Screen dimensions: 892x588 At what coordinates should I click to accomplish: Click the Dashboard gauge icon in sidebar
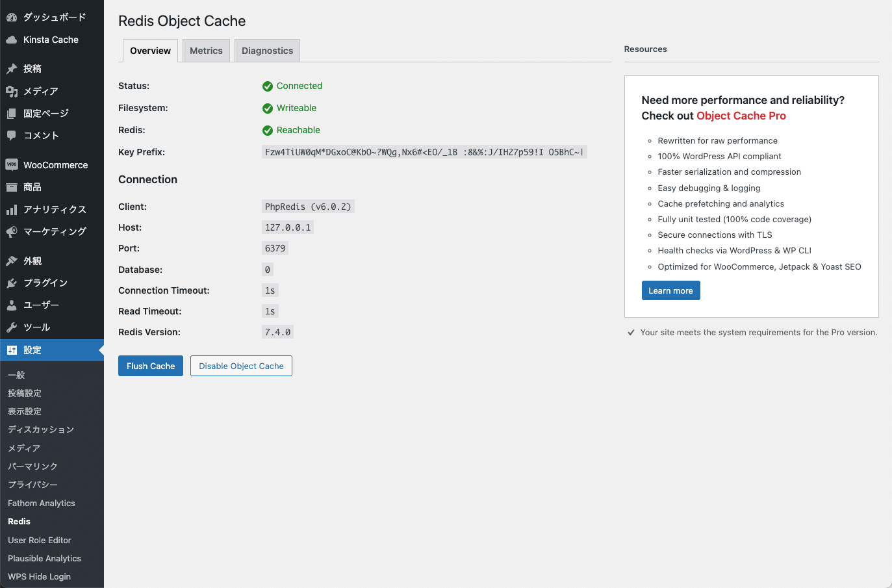tap(12, 18)
